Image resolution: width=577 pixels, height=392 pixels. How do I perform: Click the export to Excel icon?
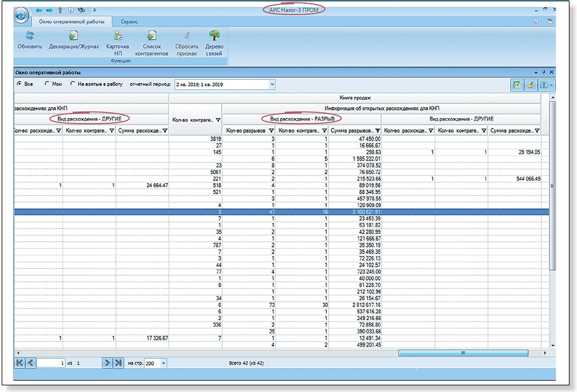518,85
